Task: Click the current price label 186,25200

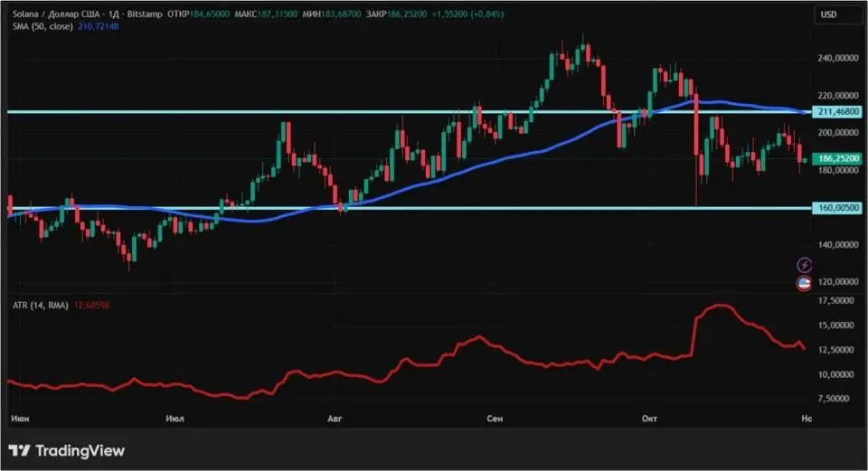Action: [836, 158]
